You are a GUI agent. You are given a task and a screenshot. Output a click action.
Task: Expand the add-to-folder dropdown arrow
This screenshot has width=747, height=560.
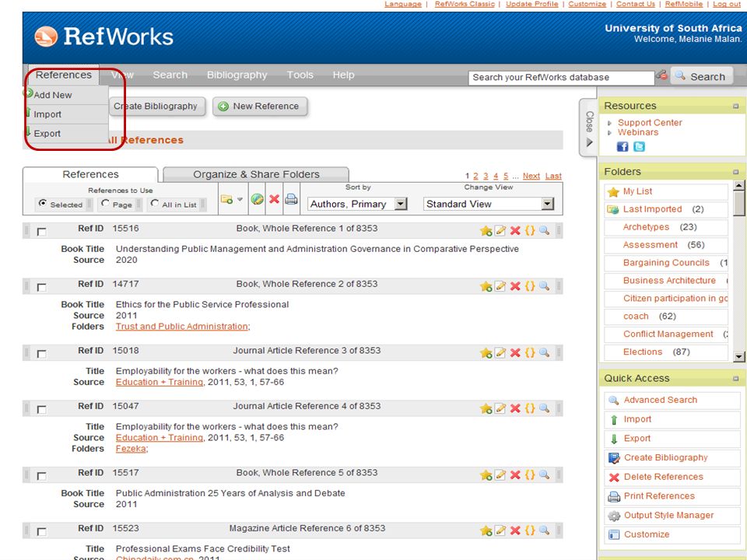(240, 200)
